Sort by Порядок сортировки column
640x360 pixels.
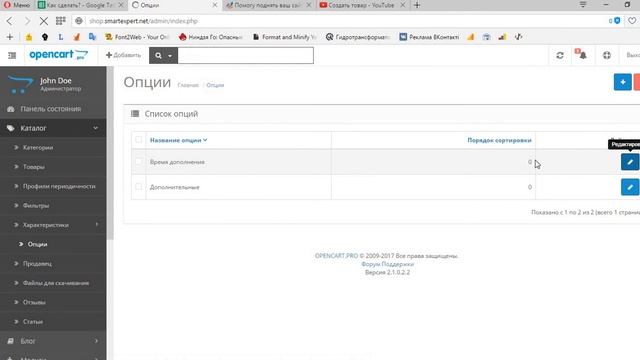pos(499,140)
